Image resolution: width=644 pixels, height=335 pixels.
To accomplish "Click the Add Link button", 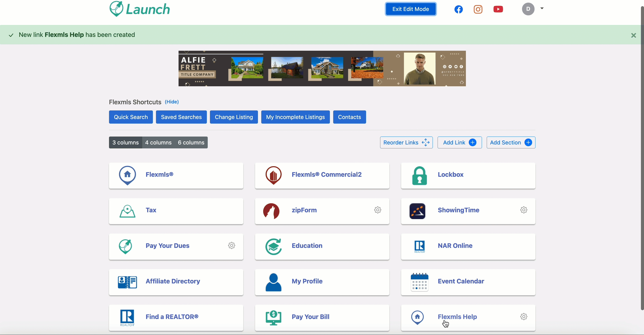I will click(x=460, y=142).
